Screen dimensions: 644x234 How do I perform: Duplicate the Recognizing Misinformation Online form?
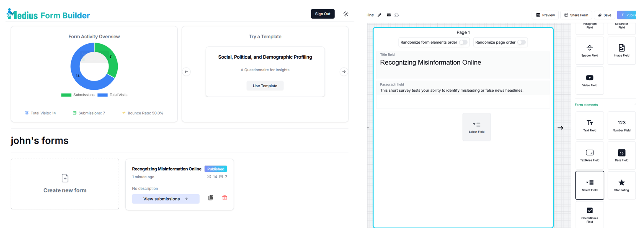(x=210, y=198)
